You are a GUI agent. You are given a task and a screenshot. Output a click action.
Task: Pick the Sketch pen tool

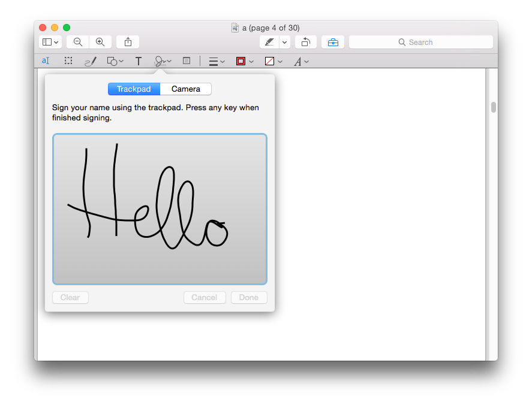click(x=91, y=61)
